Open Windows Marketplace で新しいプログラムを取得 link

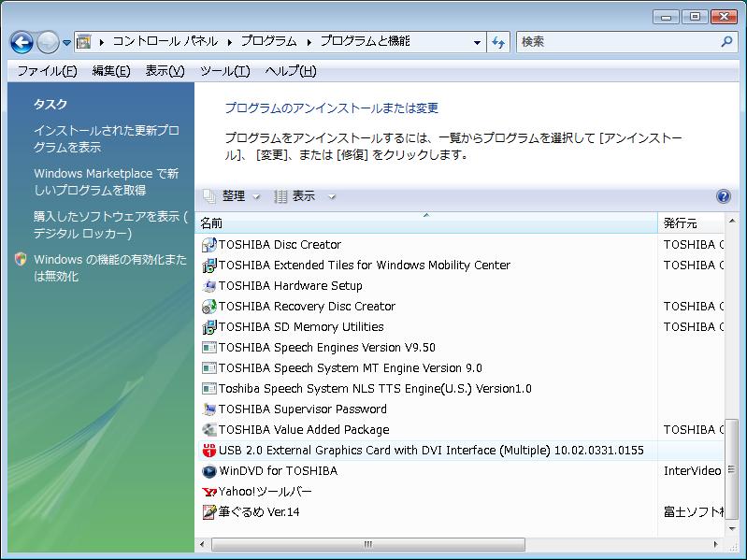pyautogui.click(x=107, y=181)
